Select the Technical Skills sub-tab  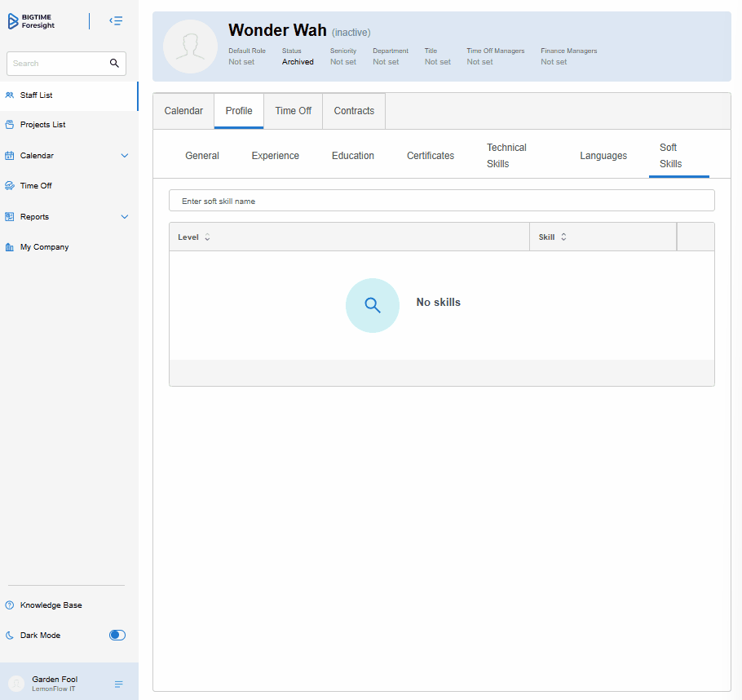pyautogui.click(x=506, y=155)
